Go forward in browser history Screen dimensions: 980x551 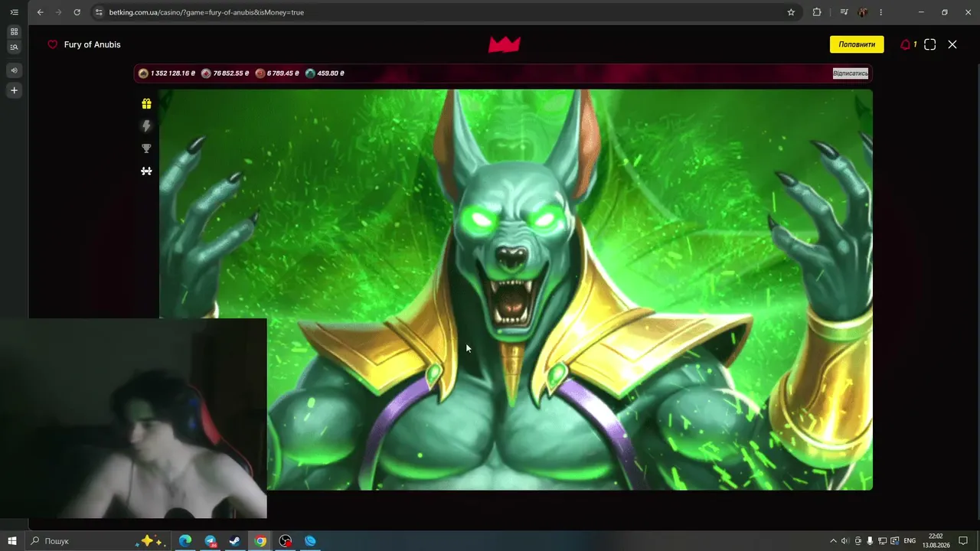point(59,12)
